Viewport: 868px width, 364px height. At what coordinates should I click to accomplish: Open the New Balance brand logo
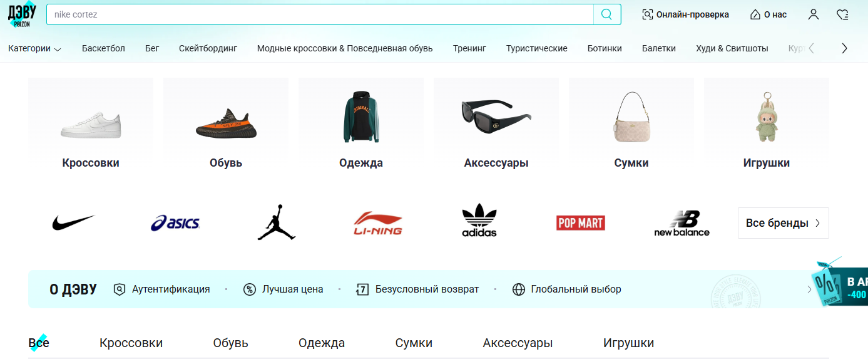click(682, 224)
